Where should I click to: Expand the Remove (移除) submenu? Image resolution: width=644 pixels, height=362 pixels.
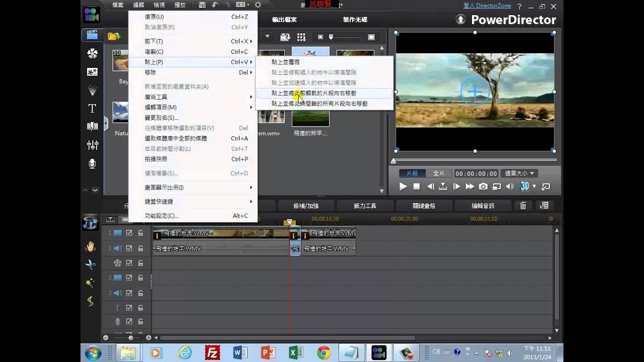(251, 72)
